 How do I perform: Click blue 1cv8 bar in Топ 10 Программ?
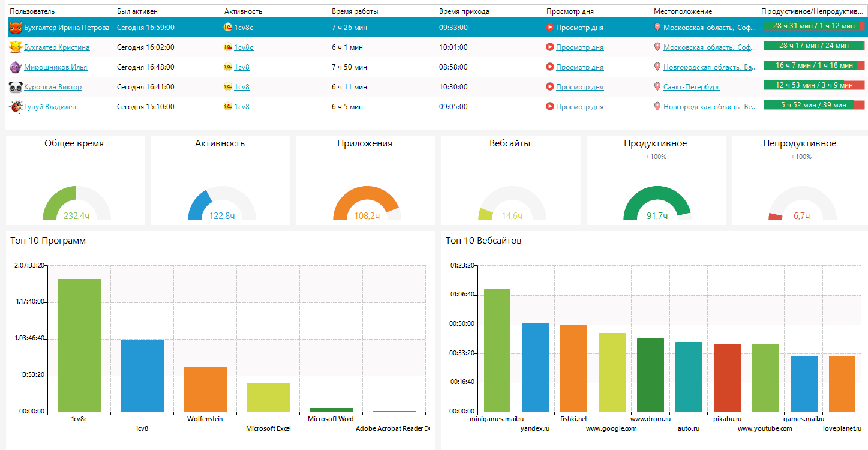[x=142, y=376]
